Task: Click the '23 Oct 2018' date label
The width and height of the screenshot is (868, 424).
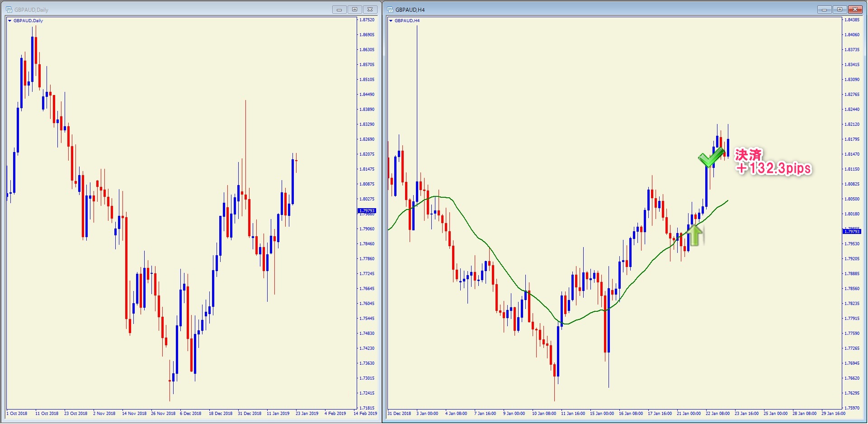Action: (76, 414)
